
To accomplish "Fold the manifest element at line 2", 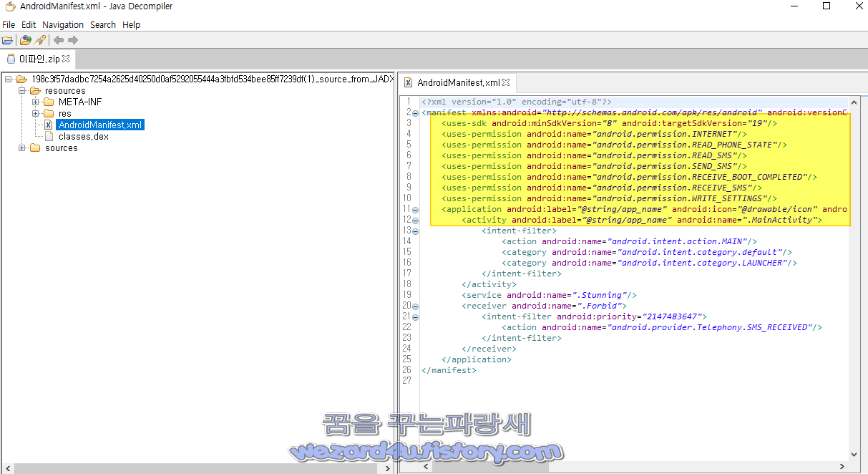I will tap(415, 112).
